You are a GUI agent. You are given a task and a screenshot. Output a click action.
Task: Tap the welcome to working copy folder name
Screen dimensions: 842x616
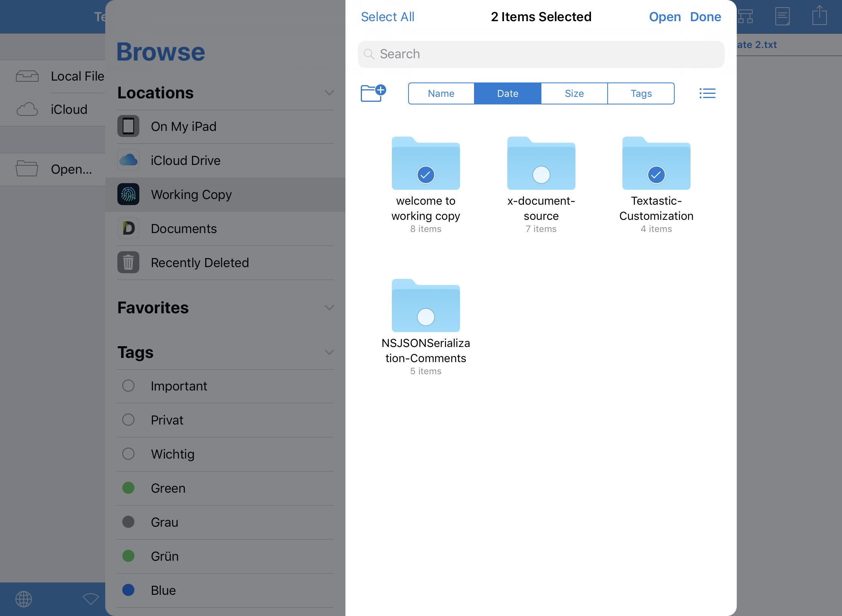(x=426, y=208)
